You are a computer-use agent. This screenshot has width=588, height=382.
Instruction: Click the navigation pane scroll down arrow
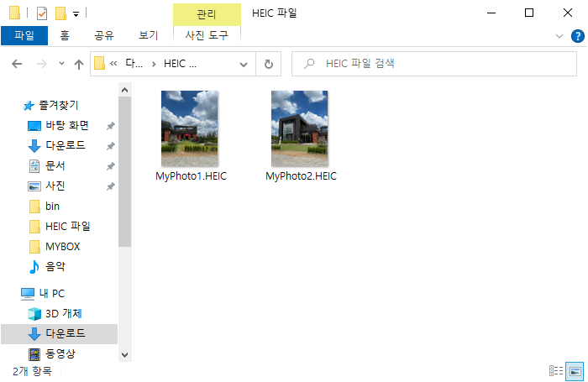coord(125,354)
